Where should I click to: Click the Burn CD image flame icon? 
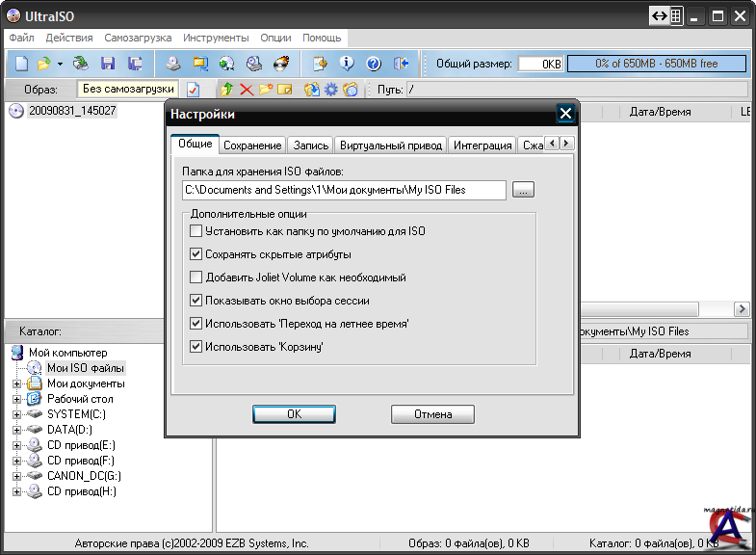click(281, 64)
